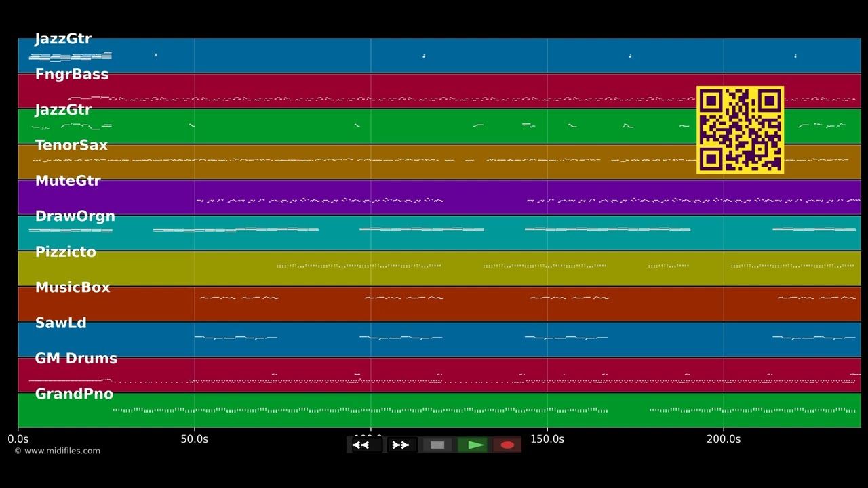Select the GM Drums track label
This screenshot has width=868, height=488.
pyautogui.click(x=76, y=359)
